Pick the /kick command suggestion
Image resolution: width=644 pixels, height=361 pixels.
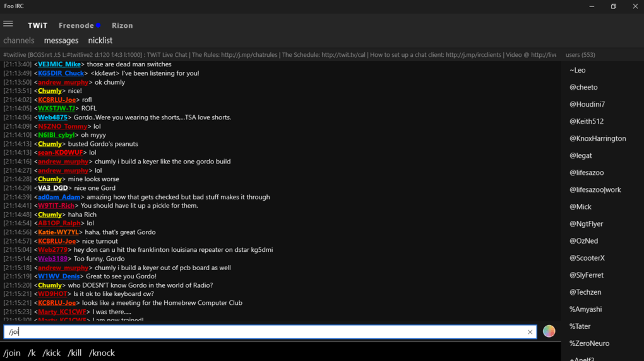(x=52, y=353)
